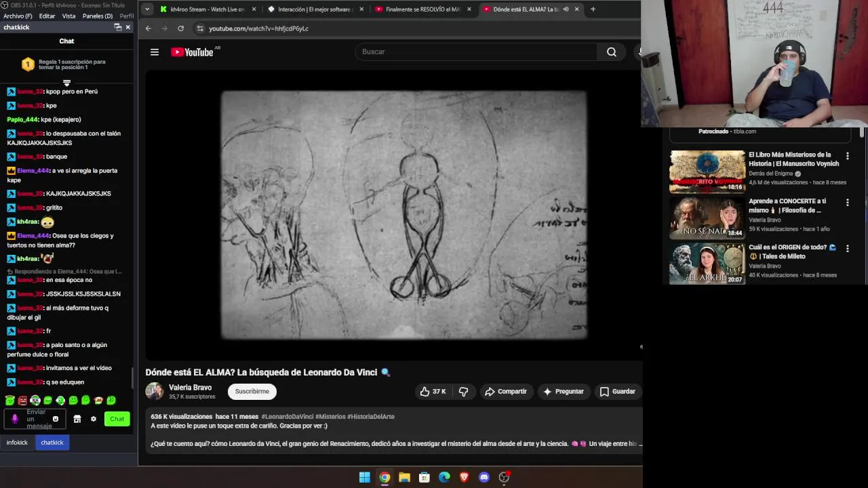
Task: Open options for Manuscrito Voynich video
Action: click(847, 157)
